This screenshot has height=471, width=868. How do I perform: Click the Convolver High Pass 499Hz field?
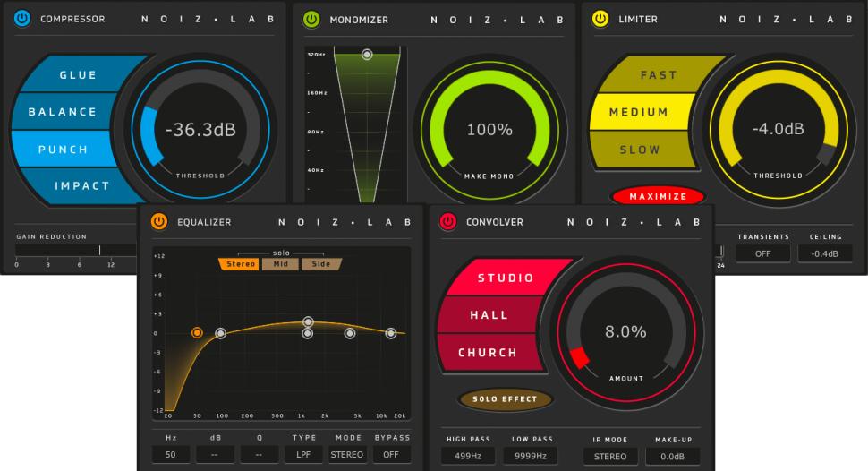467,456
